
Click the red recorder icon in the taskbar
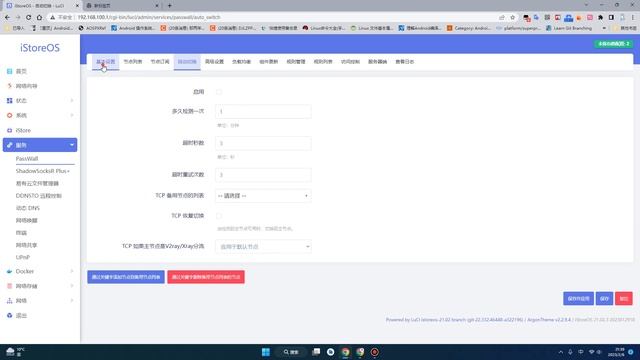(374, 352)
